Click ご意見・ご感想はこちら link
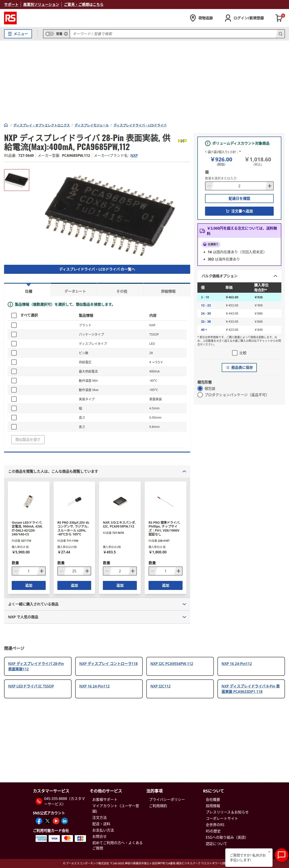 pyautogui.click(x=84, y=4)
